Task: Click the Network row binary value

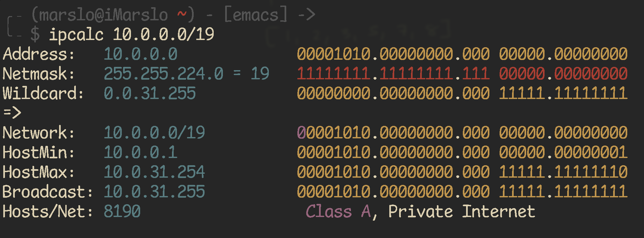Action: point(462,133)
